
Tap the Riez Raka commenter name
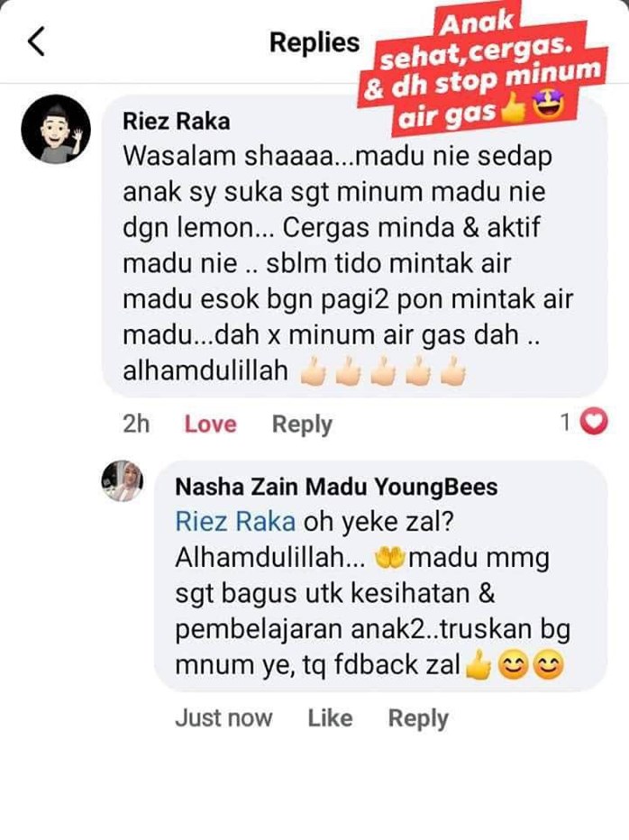click(177, 121)
